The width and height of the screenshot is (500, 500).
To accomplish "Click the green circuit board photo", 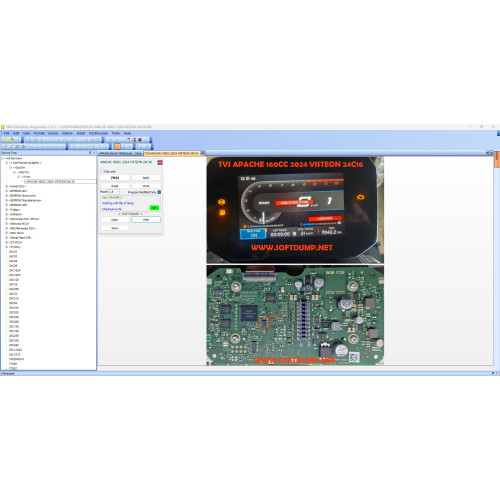I will pos(295,315).
